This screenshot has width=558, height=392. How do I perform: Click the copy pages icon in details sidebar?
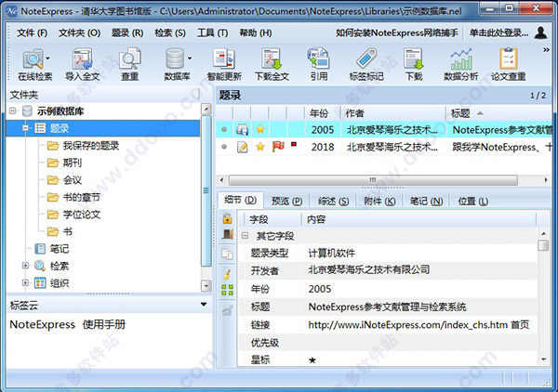click(x=228, y=254)
